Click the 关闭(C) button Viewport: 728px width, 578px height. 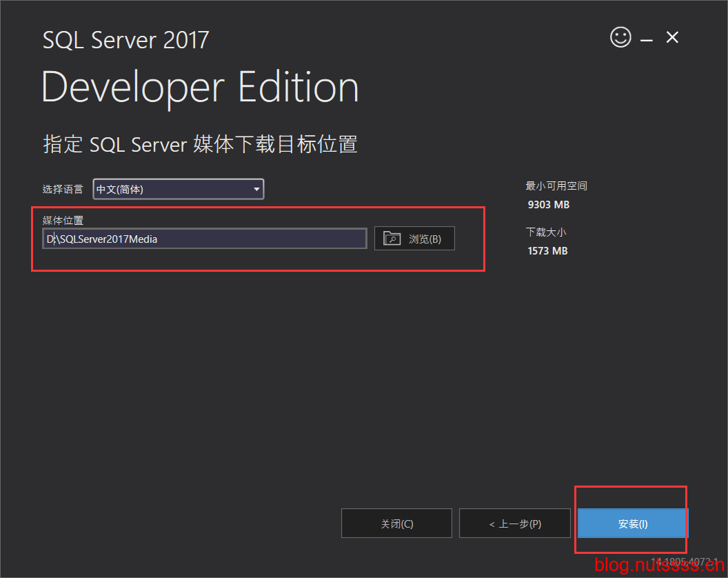click(x=396, y=524)
